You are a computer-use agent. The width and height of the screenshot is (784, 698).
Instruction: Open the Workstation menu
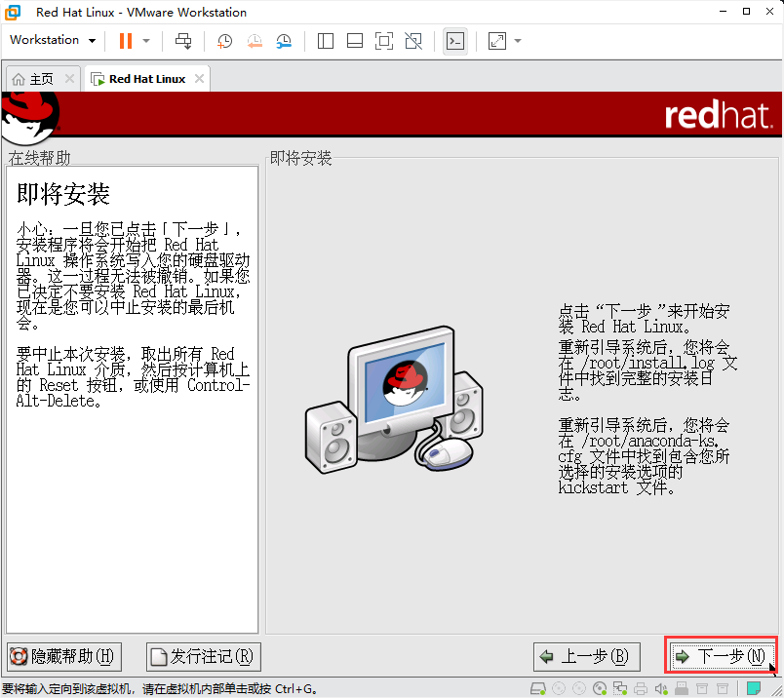tap(53, 40)
